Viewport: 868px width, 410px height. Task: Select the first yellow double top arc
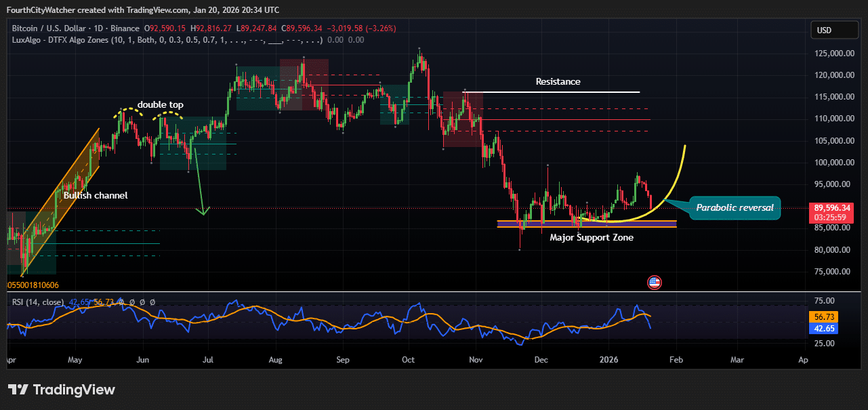[x=129, y=109]
